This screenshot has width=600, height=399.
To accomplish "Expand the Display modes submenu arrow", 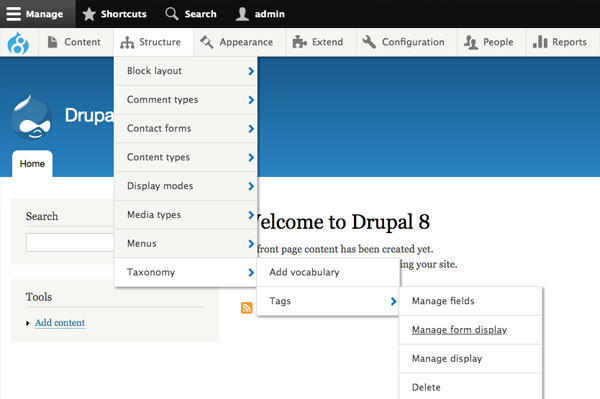I will point(251,186).
